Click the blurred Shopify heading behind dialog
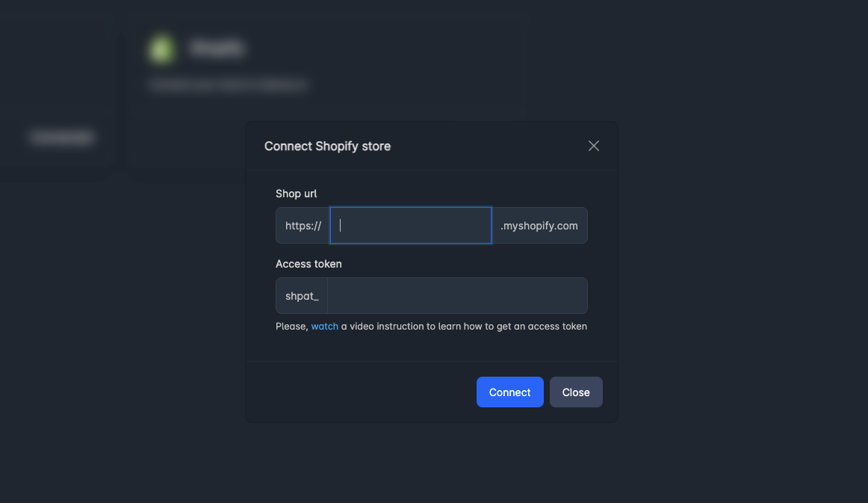Screen dimensions: 868x503 [217, 49]
